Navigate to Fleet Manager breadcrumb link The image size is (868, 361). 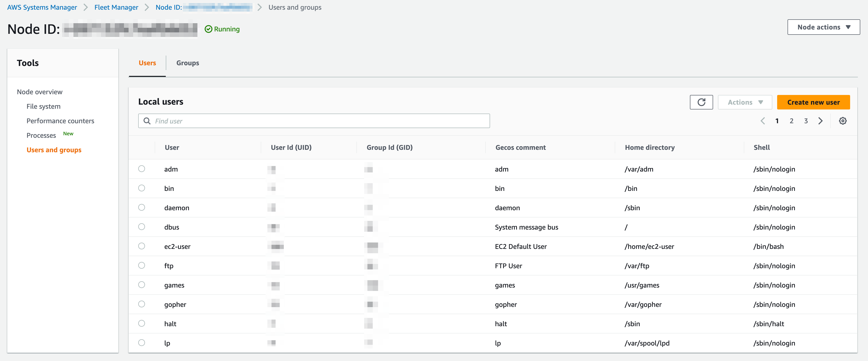[116, 7]
